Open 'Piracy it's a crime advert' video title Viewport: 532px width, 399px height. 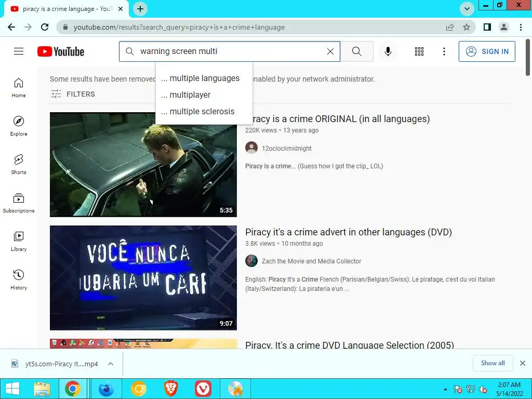349,232
